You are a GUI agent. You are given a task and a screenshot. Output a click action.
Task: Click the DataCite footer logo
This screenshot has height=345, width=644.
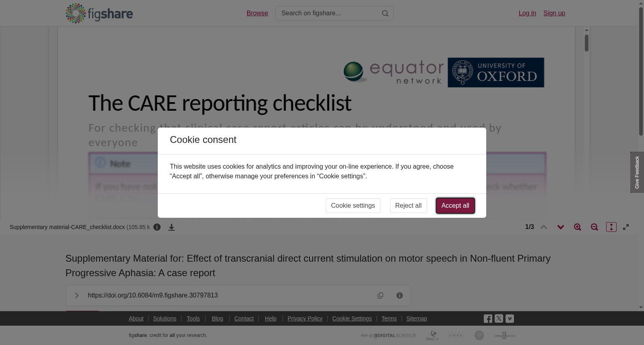click(433, 335)
